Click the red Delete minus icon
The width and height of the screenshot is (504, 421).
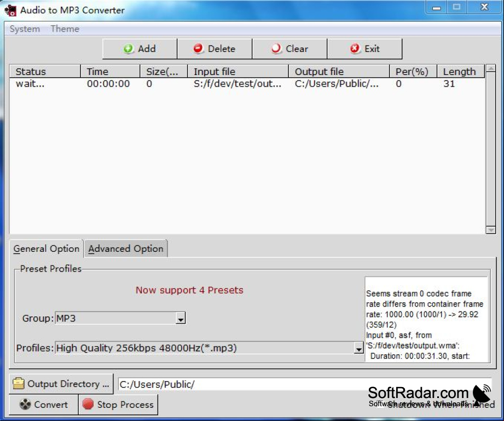click(198, 49)
